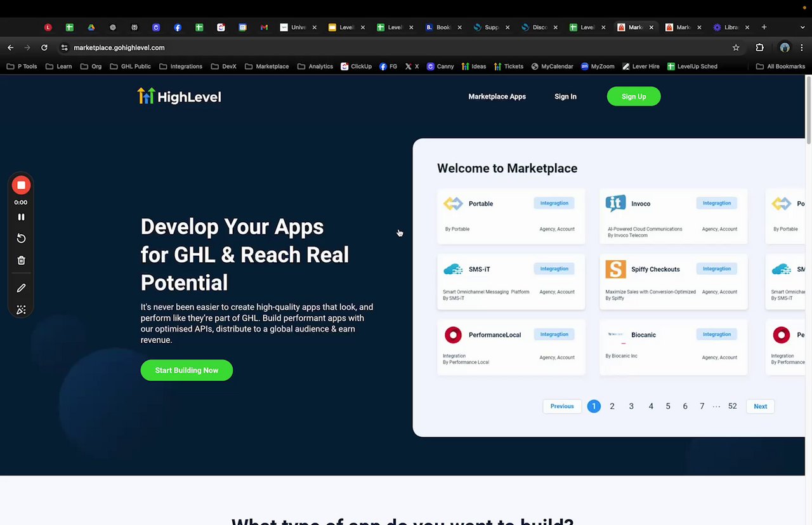Close the Disco tab
Screen dimensions: 812x525
[556, 27]
